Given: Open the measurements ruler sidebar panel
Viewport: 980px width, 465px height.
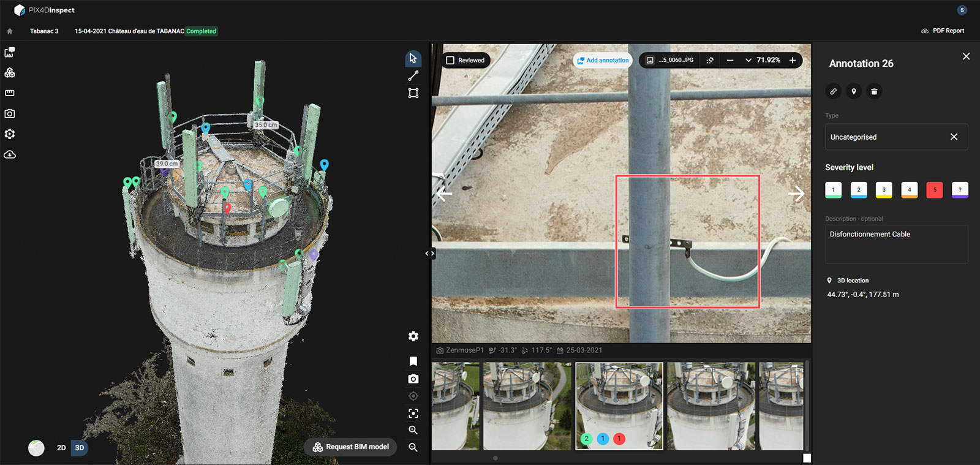Looking at the screenshot, I should coord(10,93).
